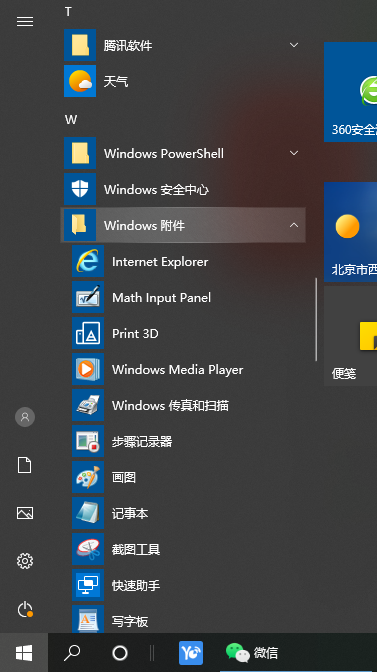Collapse the Windows 附件 folder

click(183, 225)
